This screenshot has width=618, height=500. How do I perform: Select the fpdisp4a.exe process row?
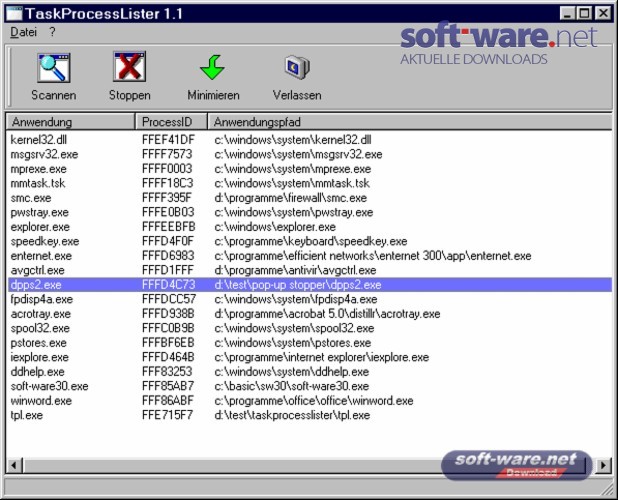point(310,299)
